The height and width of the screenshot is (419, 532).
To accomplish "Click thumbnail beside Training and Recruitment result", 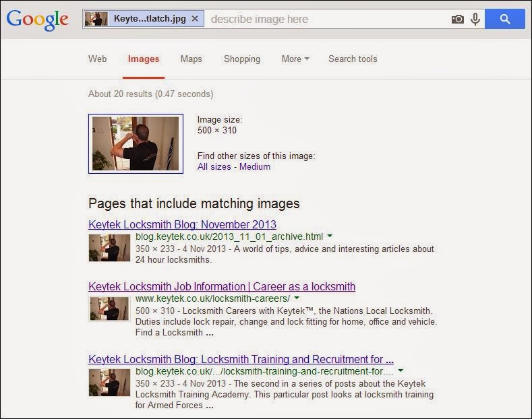I will [x=109, y=383].
